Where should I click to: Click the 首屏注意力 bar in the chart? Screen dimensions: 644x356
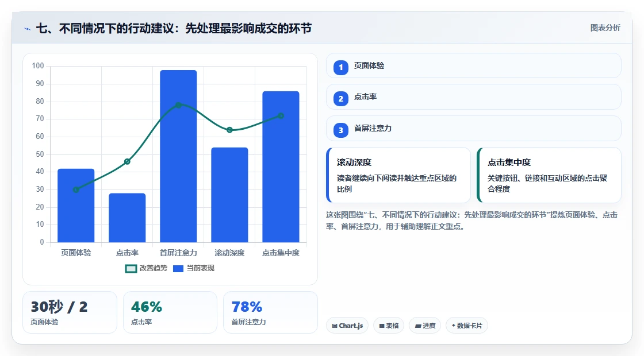coord(178,156)
